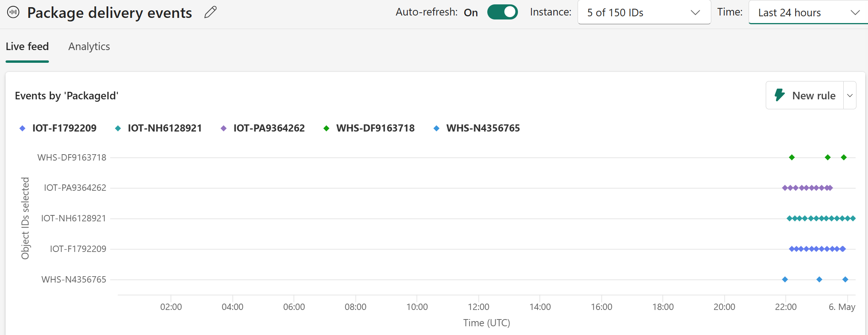This screenshot has width=868, height=335.
Task: Open the Instance dropdown showing 5 of 150 IDs
Action: [644, 12]
